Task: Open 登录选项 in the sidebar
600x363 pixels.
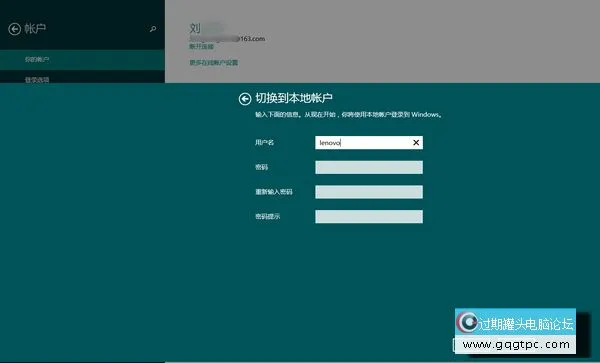Action: click(x=82, y=78)
